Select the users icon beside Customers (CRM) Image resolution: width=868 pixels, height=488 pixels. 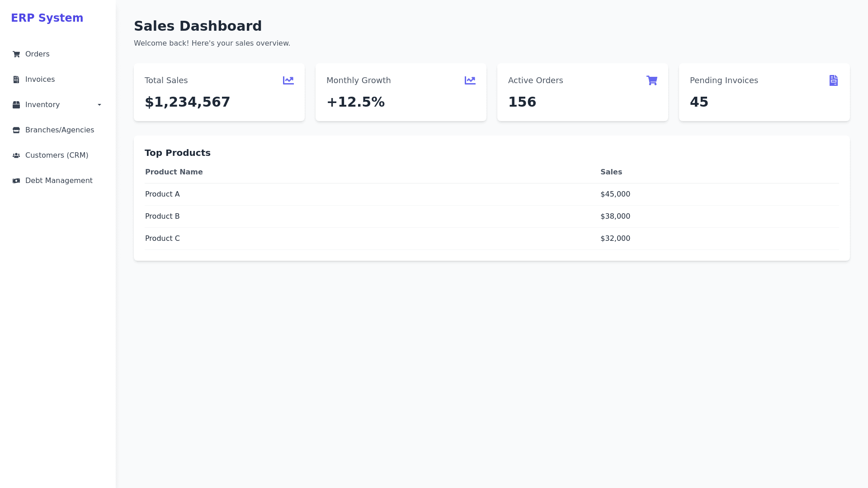click(16, 155)
